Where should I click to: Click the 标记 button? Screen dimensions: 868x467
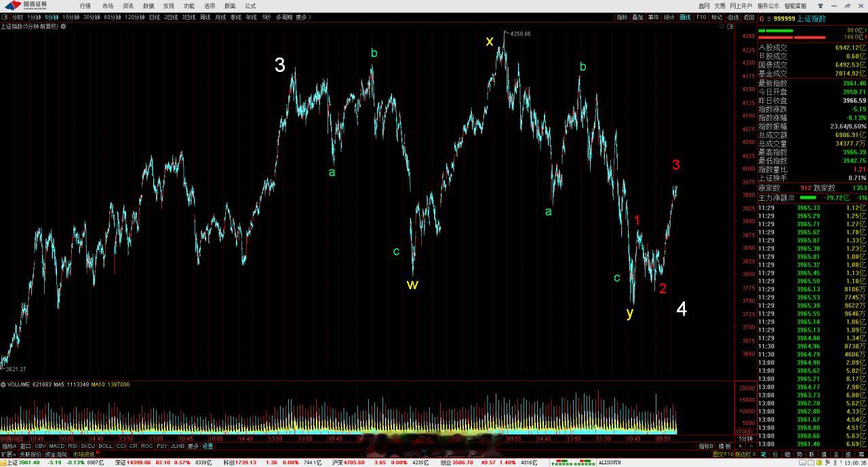(717, 17)
